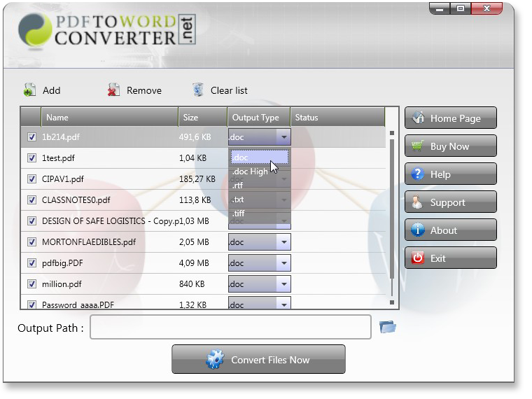
Task: Click the question mark Help icon
Action: click(x=417, y=174)
